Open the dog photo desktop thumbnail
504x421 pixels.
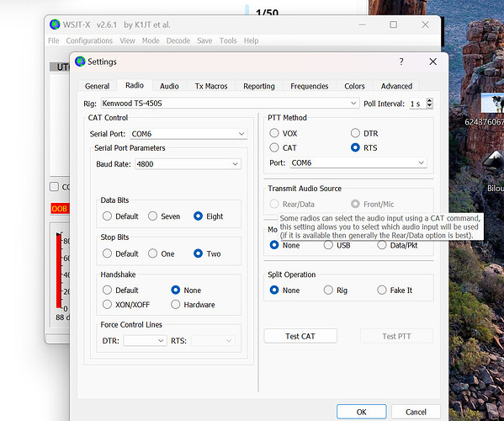coord(492,103)
